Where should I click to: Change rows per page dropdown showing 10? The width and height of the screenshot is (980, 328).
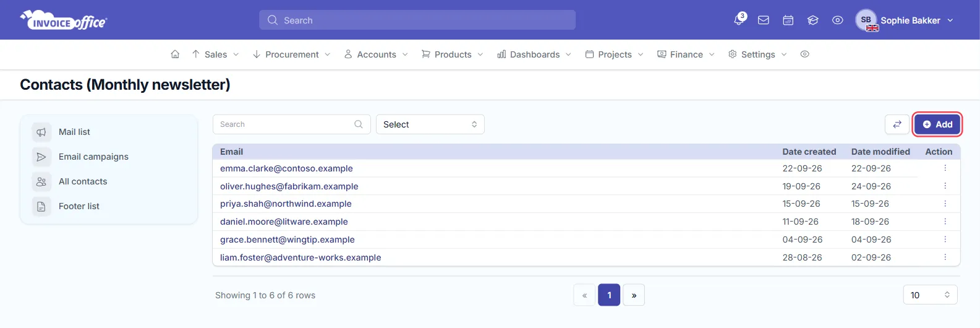tap(930, 295)
